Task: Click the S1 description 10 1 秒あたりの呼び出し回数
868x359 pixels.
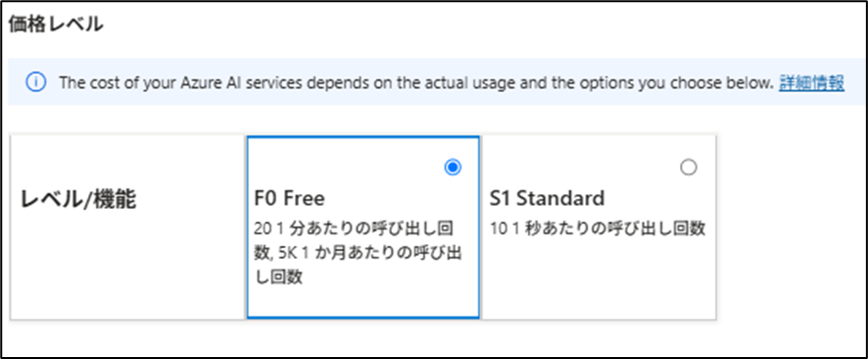Action: pyautogui.click(x=598, y=229)
